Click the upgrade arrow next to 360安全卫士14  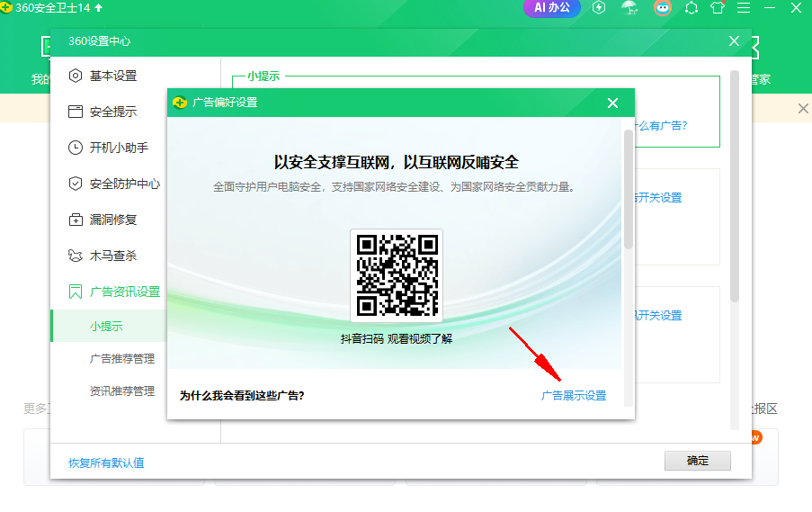[x=98, y=8]
